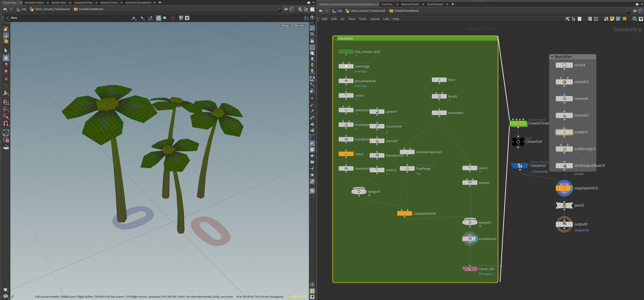Show point numbers display option
The image size is (644, 300).
[312, 117]
